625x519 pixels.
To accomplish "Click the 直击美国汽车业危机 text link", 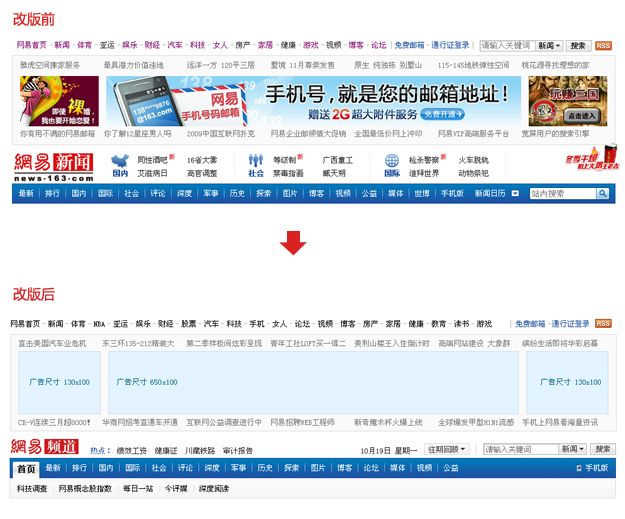I will 52,343.
